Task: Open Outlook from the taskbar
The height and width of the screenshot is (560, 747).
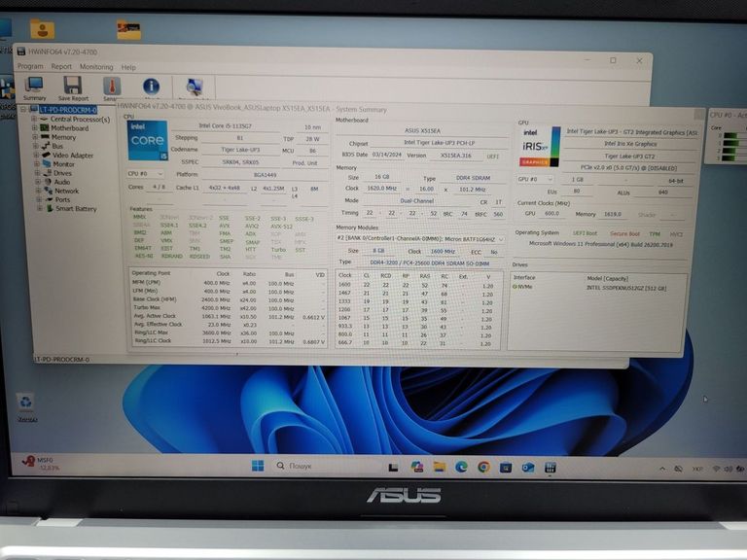Action: click(x=528, y=468)
